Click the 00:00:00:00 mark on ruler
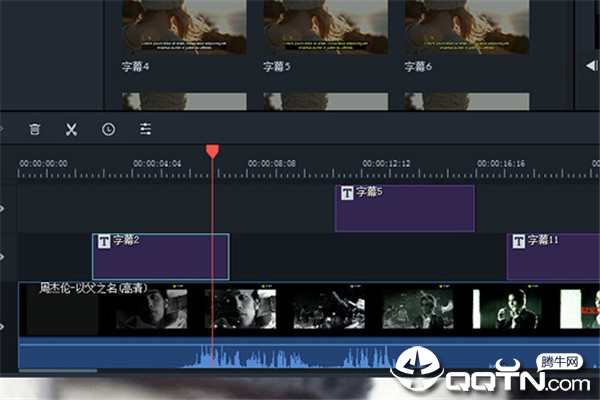Viewport: 600px width, 400px height. coord(44,164)
